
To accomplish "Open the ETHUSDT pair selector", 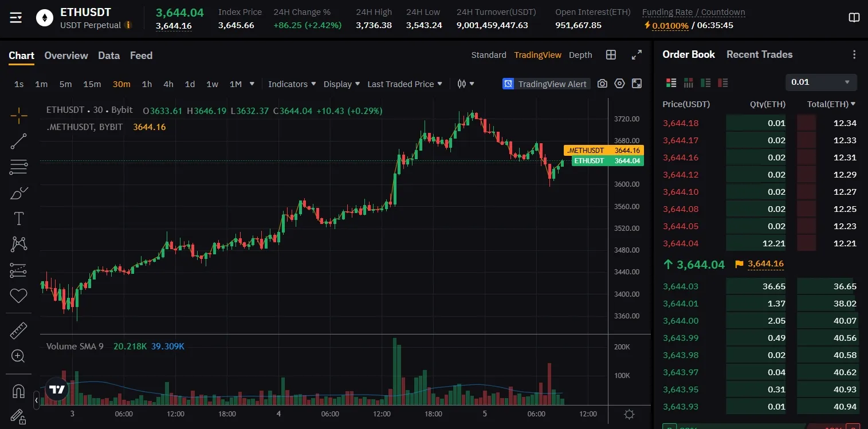I will point(85,12).
